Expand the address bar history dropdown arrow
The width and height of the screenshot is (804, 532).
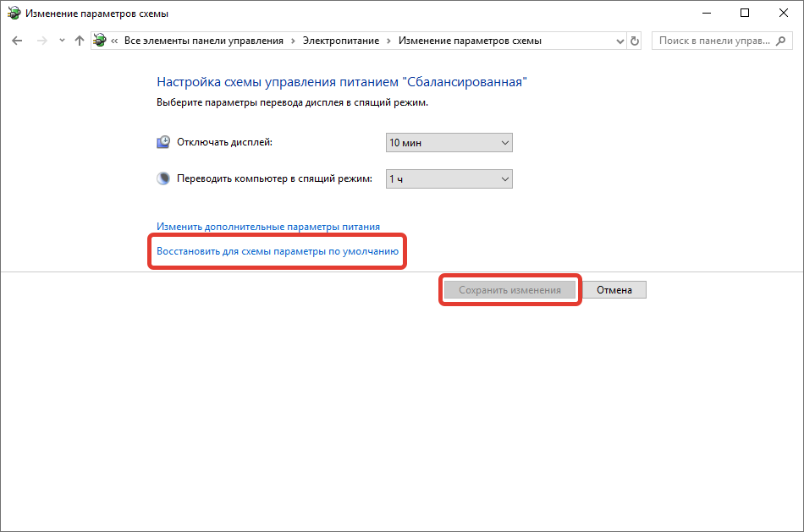[618, 41]
